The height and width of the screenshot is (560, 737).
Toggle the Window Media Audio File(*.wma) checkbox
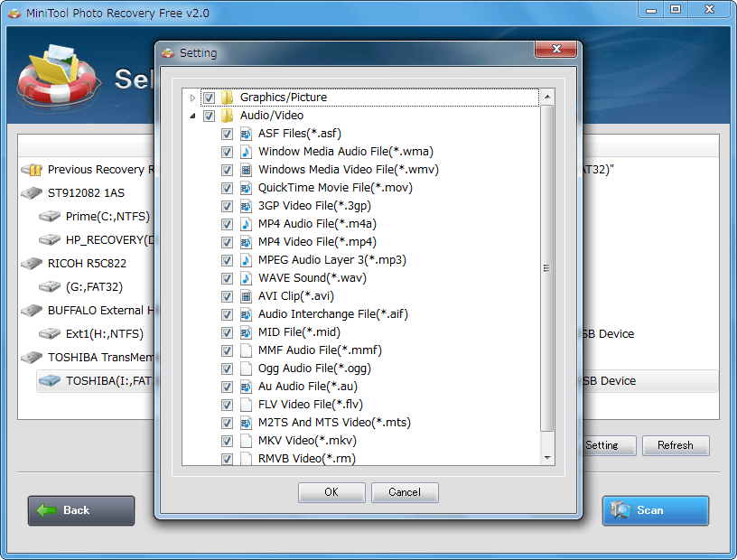coord(227,152)
